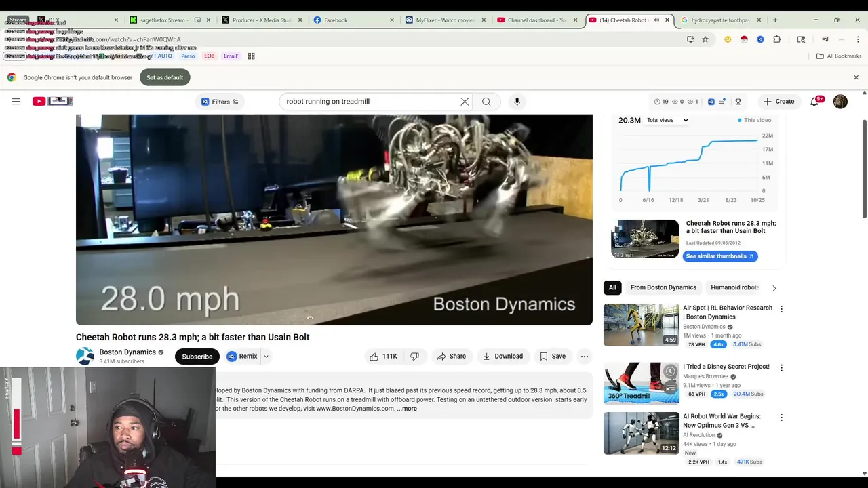The width and height of the screenshot is (868, 488).
Task: Switch to hydroxyapatite toothpaste Google tab
Action: (x=720, y=20)
